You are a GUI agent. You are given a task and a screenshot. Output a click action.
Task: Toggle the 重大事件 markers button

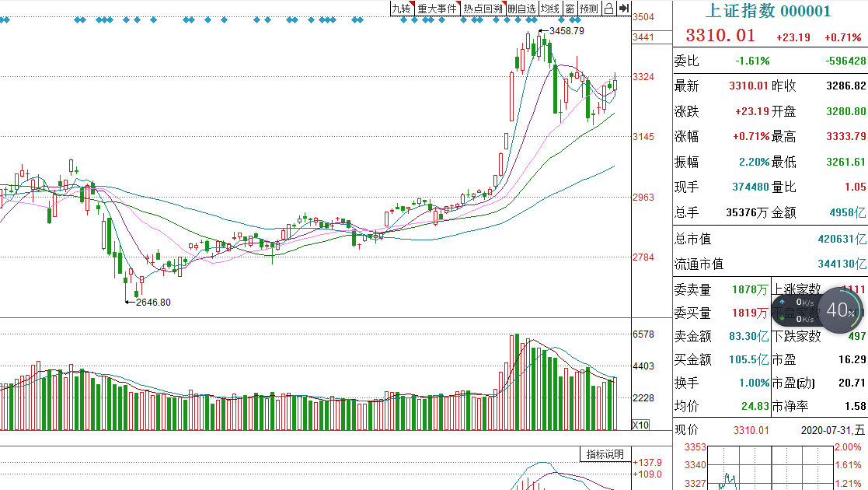point(437,9)
